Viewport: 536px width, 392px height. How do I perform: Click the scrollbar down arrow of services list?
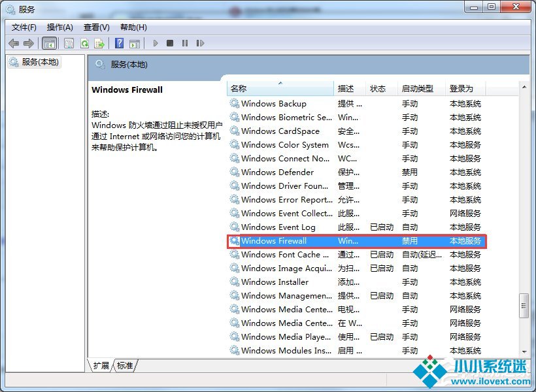524,351
